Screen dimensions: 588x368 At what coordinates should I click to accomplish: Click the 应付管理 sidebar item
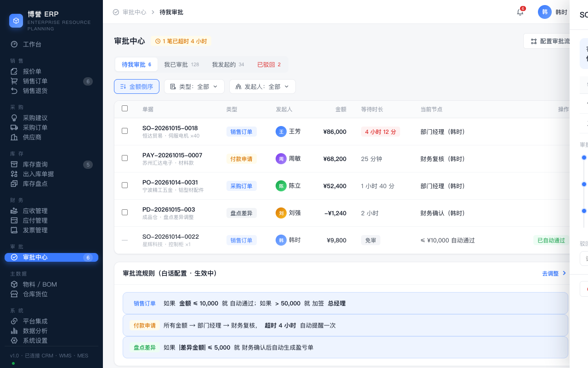51,220
